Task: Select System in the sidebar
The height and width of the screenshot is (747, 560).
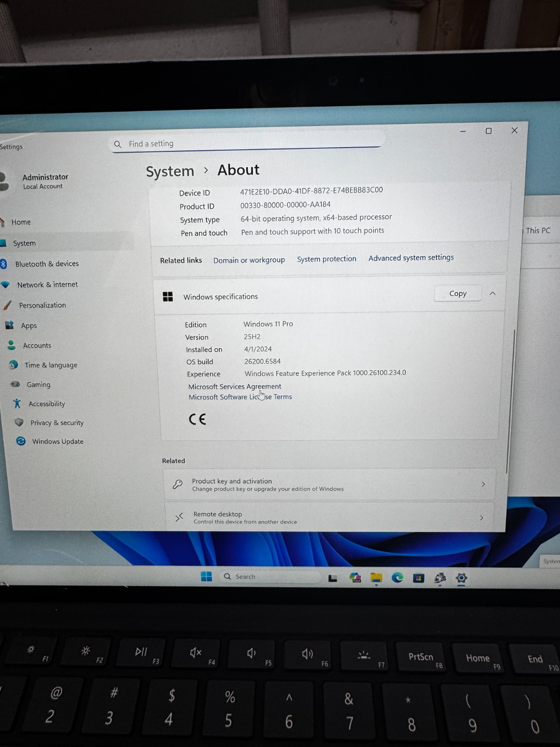Action: click(x=24, y=243)
